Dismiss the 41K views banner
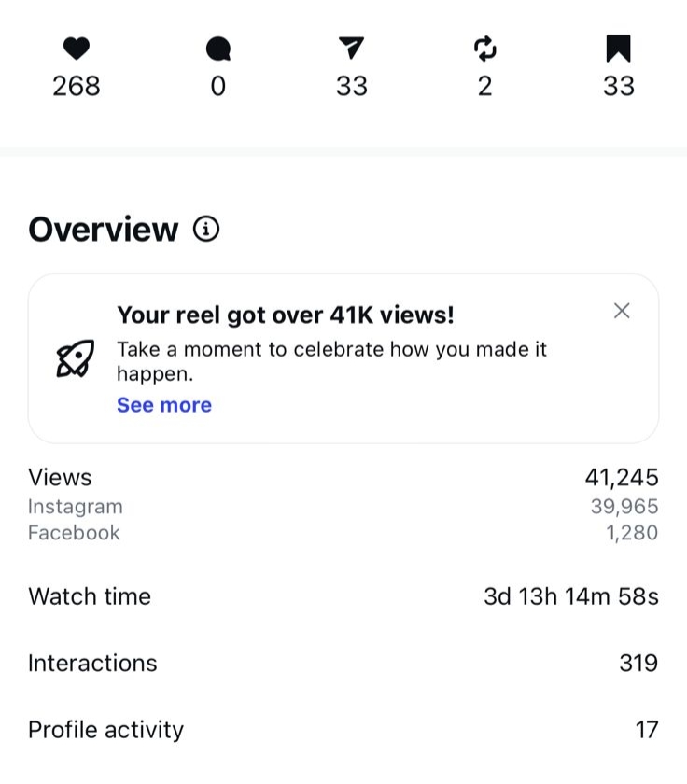Screen dimensions: 687x784 [x=622, y=311]
